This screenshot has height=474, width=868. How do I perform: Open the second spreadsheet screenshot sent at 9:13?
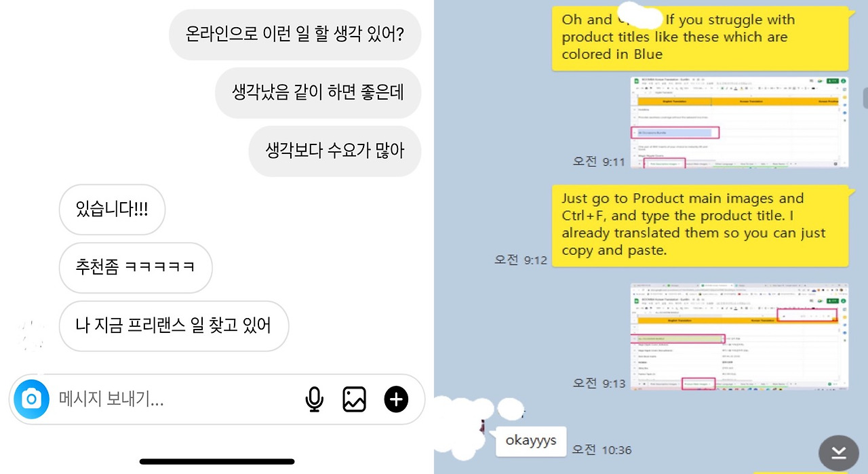(x=739, y=336)
